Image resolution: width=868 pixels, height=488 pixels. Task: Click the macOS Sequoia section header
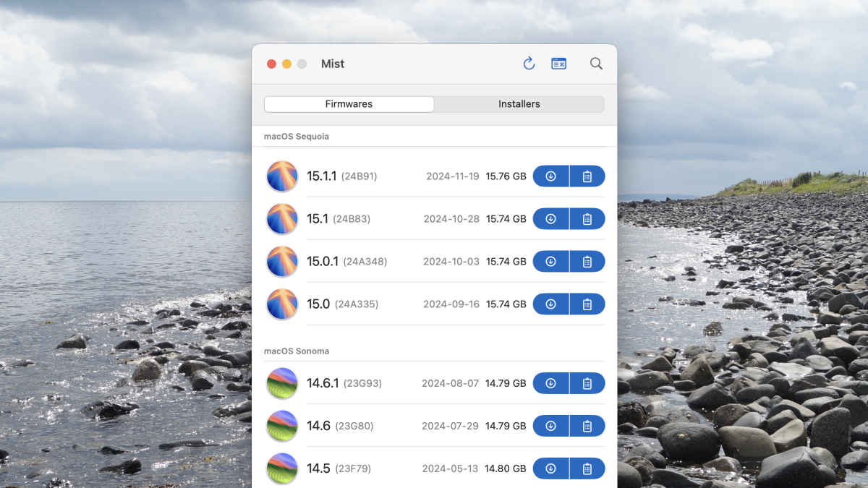pos(297,137)
